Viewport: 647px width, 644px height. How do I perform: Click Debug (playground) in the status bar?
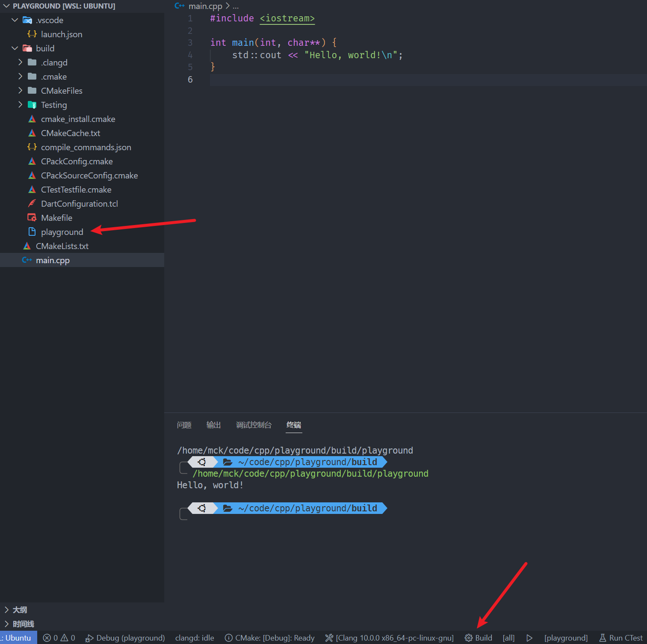coord(124,638)
